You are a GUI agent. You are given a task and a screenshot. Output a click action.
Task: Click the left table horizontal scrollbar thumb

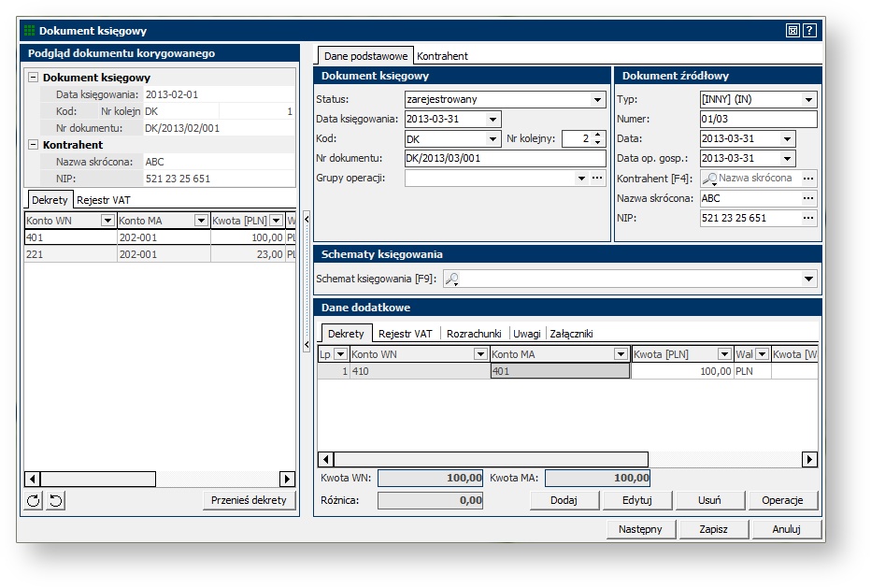pos(98,479)
